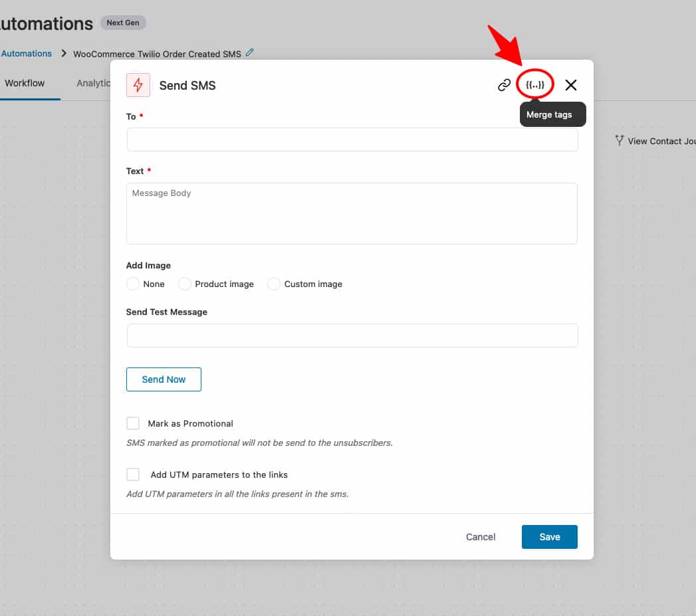
Task: Go back to Automations breadcrumb link
Action: [26, 54]
